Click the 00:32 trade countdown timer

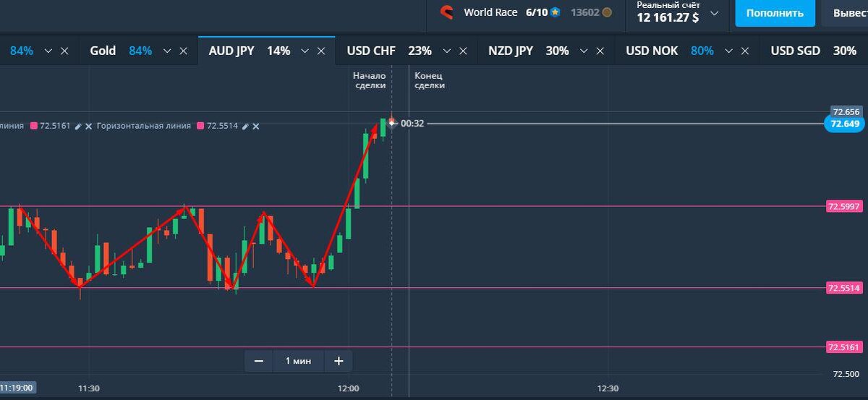pos(412,124)
